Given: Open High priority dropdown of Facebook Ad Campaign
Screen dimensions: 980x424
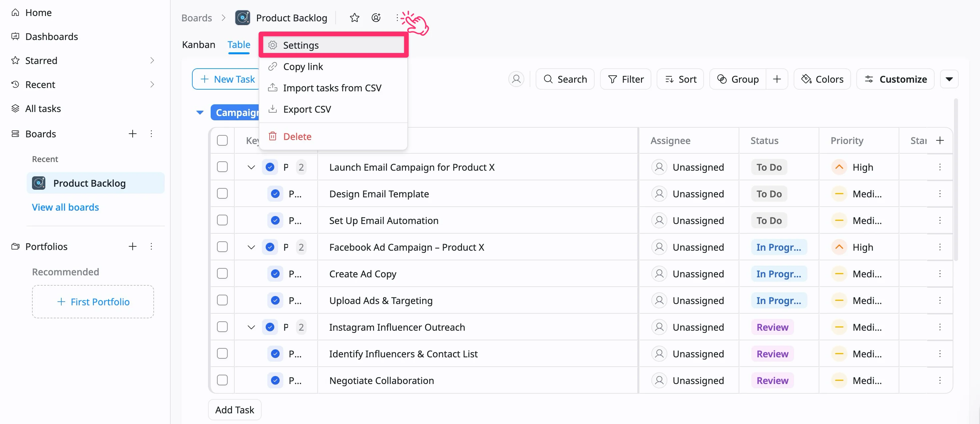Looking at the screenshot, I should click(852, 247).
